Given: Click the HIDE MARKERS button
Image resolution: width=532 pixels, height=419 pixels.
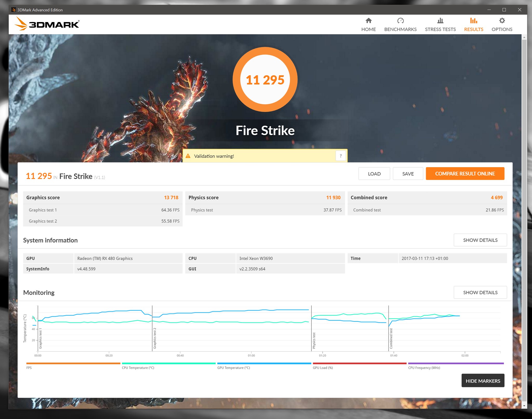Looking at the screenshot, I should 483,381.
